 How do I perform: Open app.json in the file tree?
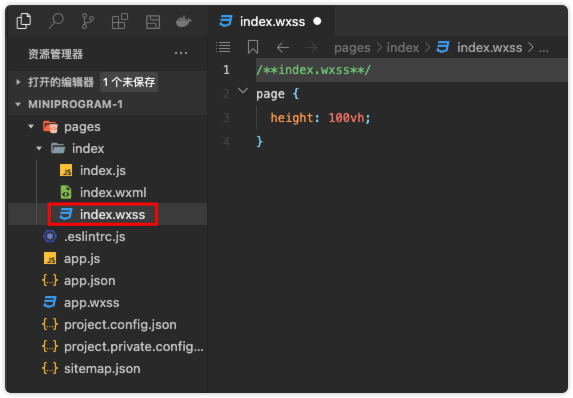pos(90,281)
